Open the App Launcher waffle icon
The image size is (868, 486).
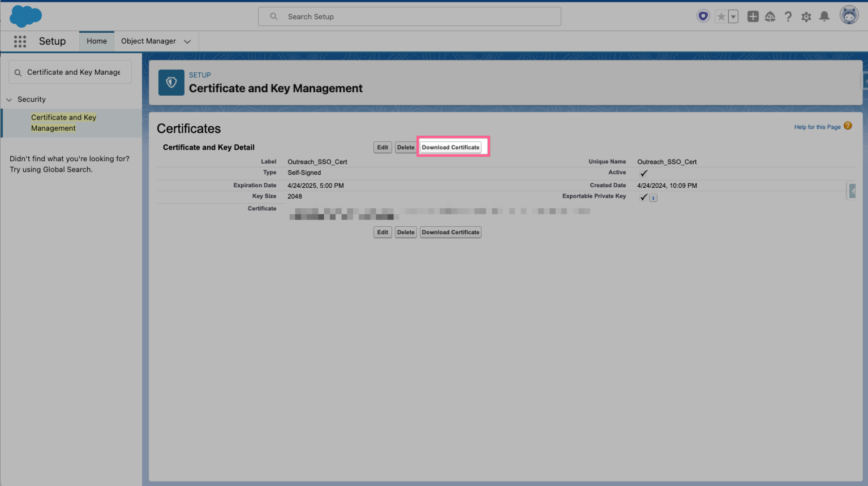[20, 41]
